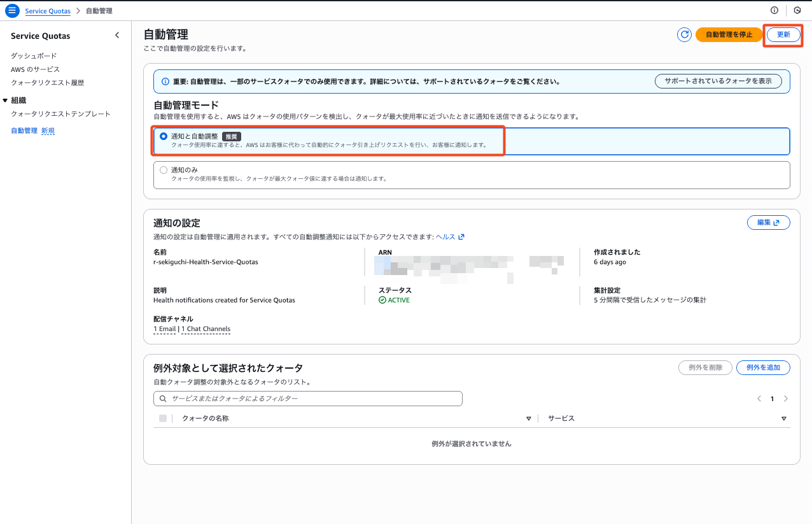
Task: Select the 通知と自動調整 radio option
Action: click(x=164, y=136)
